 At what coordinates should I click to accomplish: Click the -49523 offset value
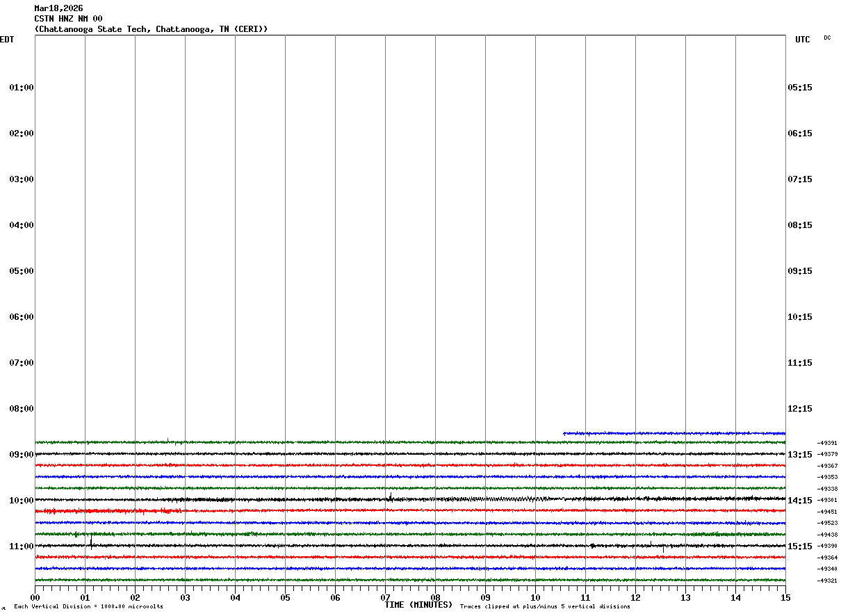point(827,523)
